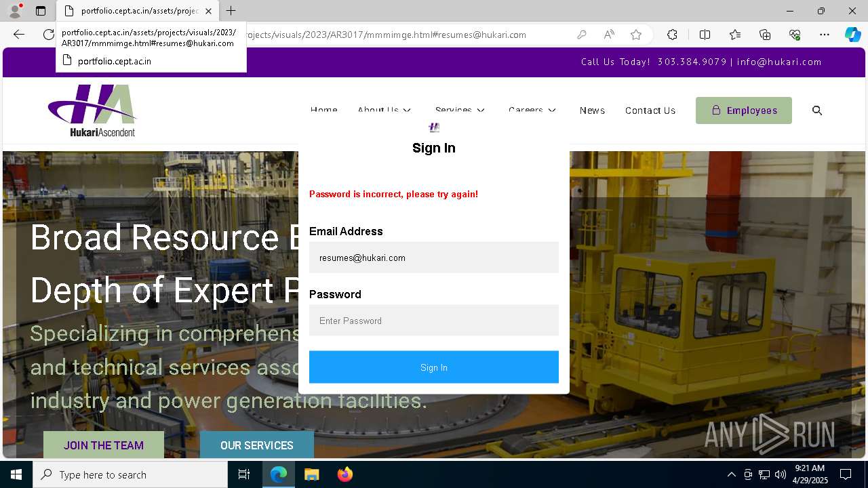Open the Copilot icon
Screen dimensions: 868x488
[852, 35]
